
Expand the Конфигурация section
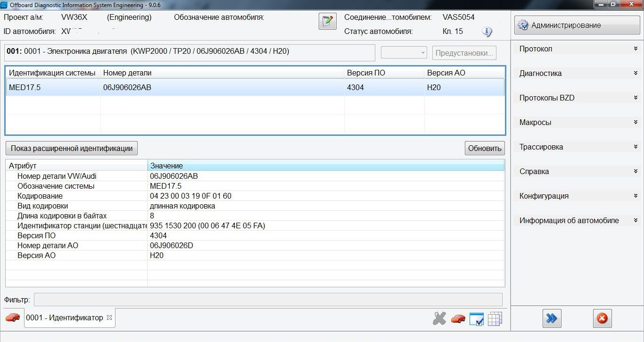[x=577, y=196]
